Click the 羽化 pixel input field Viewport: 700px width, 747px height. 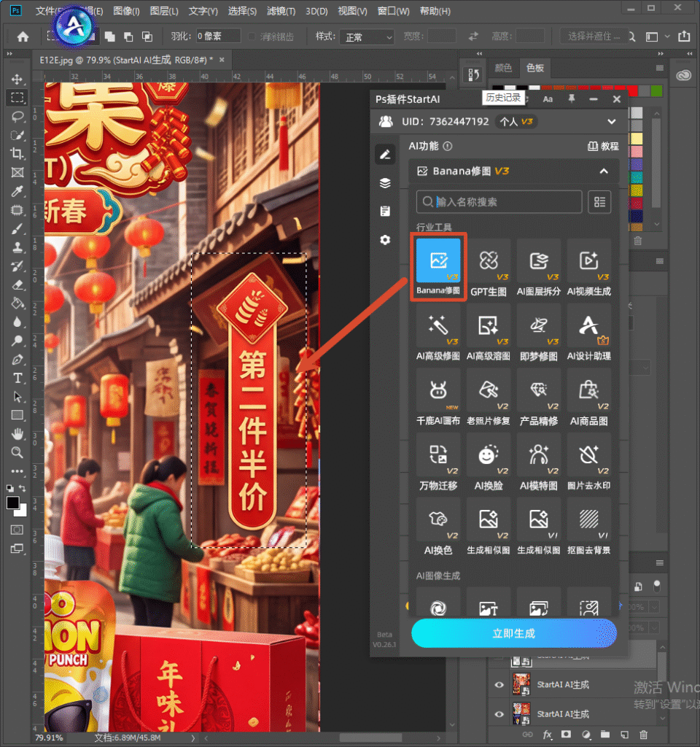coord(218,36)
